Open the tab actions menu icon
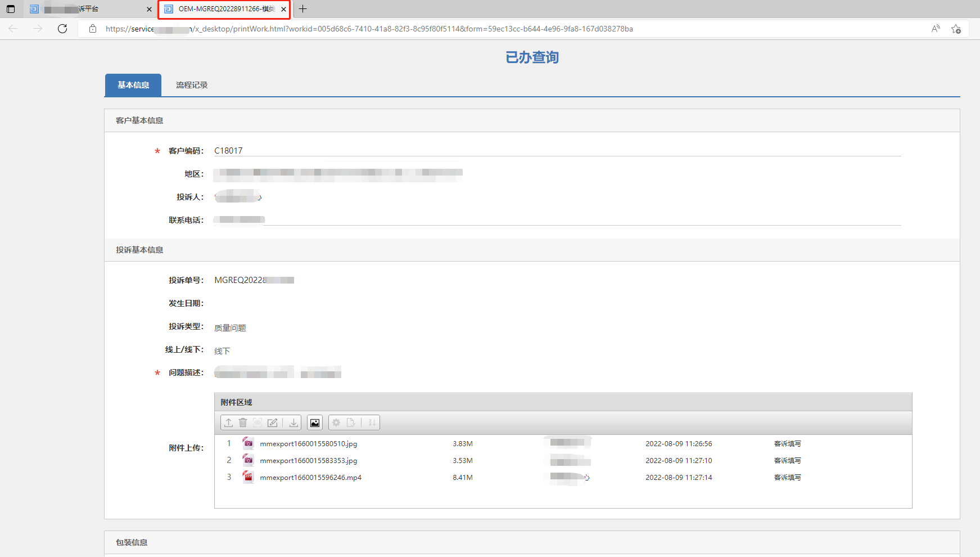 (x=10, y=9)
